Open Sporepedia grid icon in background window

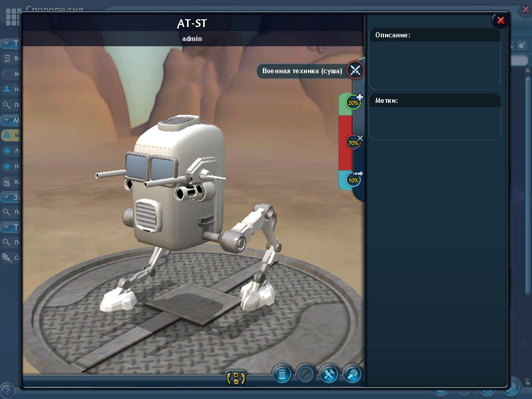click(x=12, y=17)
